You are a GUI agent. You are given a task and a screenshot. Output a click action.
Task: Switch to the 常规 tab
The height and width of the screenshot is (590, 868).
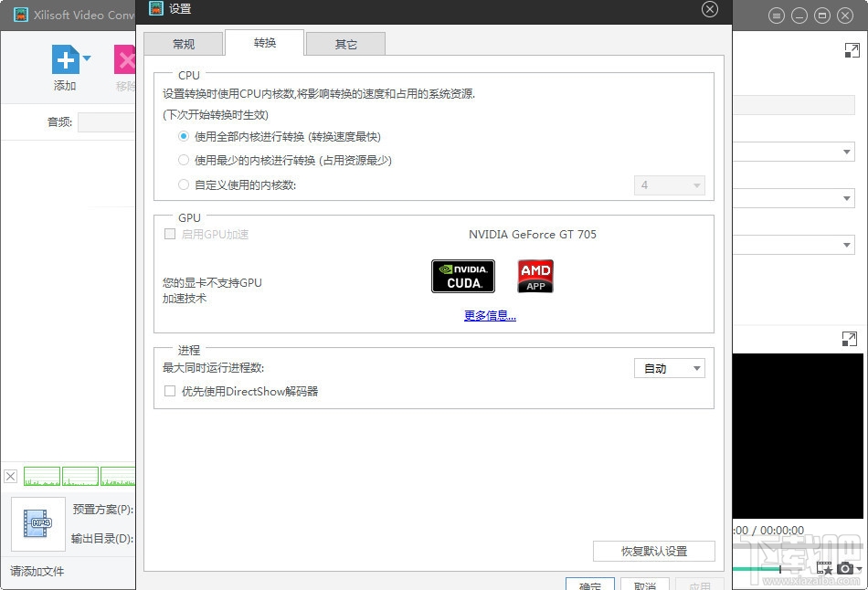[182, 43]
